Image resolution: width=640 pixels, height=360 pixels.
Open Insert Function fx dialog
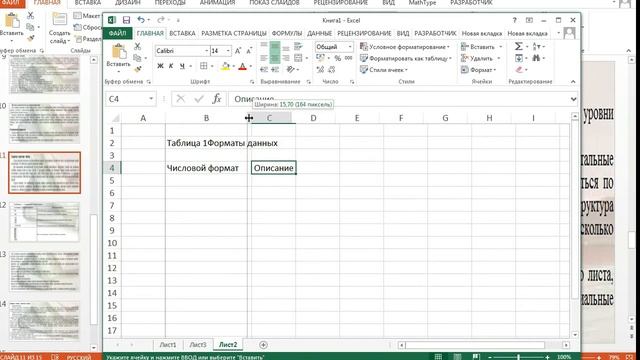217,98
